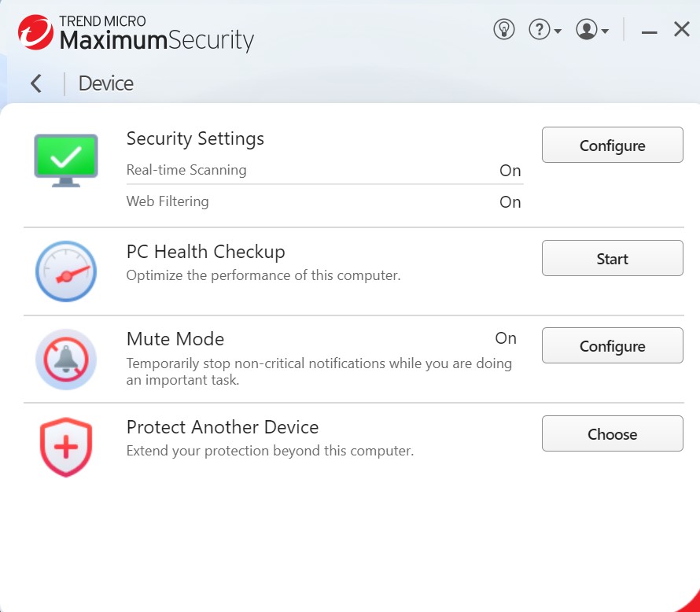Click the green checkmark monitor icon
Screen dimensions: 700x612
[x=66, y=160]
